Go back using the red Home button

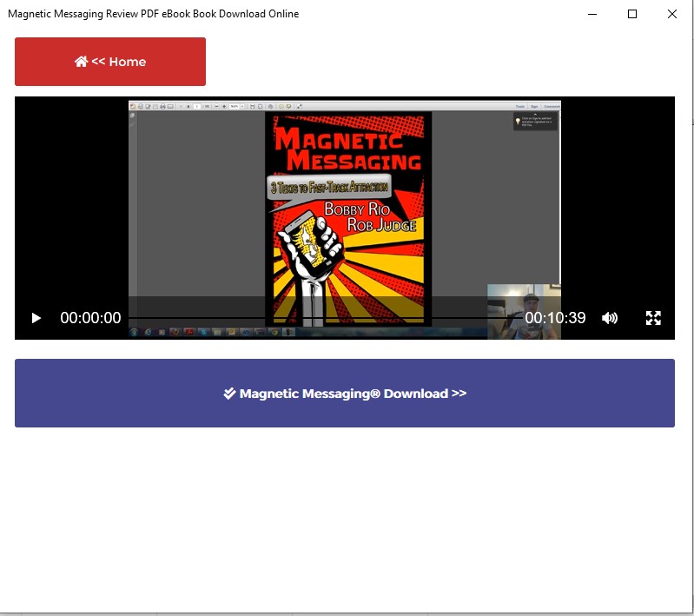(x=110, y=62)
